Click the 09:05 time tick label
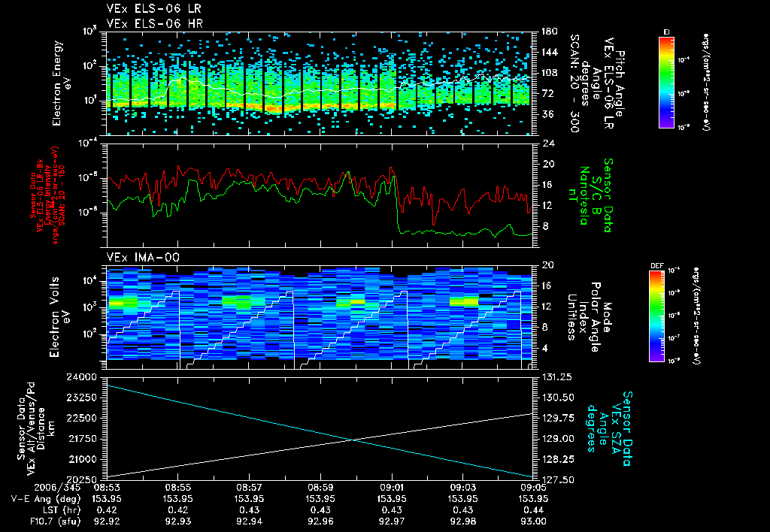The image size is (770, 532). coord(534,488)
